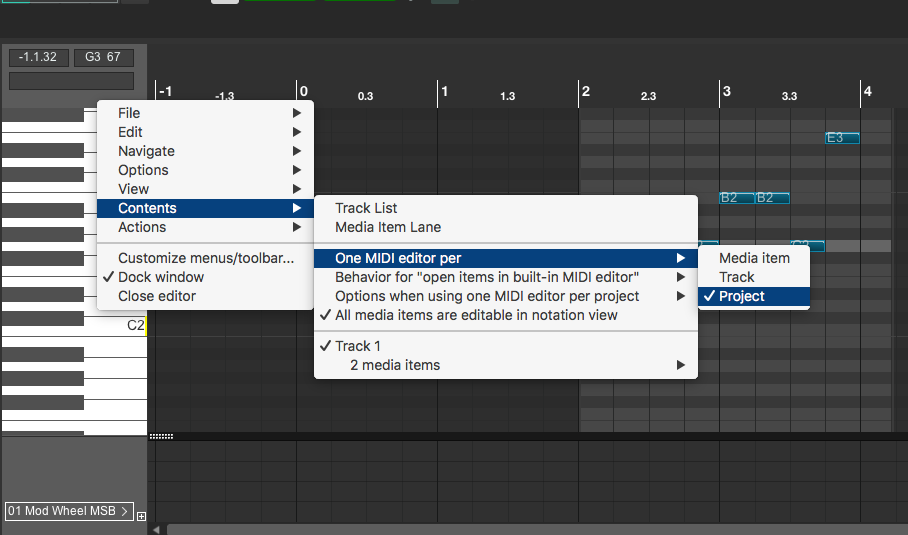Toggle the Dock window option

(160, 277)
